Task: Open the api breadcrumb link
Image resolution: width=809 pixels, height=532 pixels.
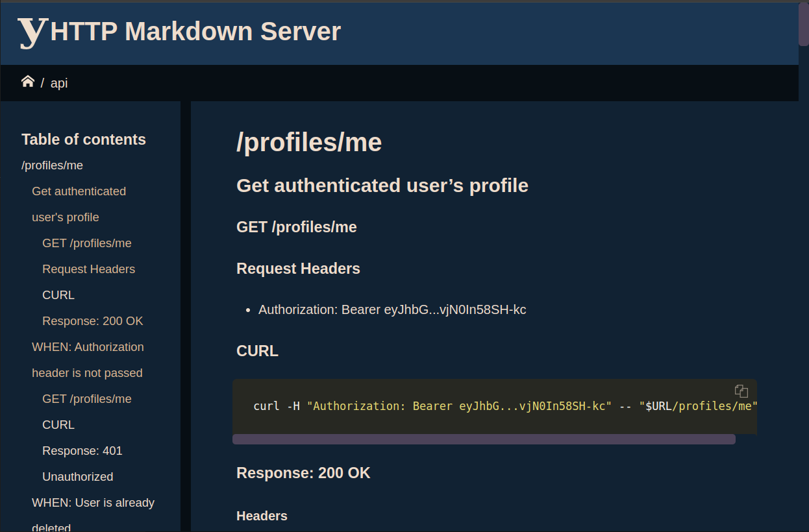Action: tap(58, 83)
